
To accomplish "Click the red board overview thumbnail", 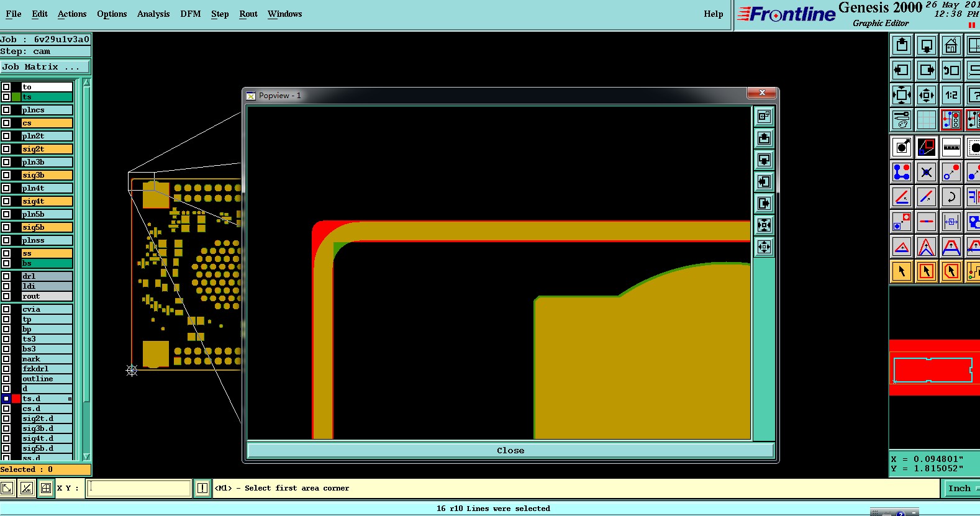I will click(x=934, y=368).
